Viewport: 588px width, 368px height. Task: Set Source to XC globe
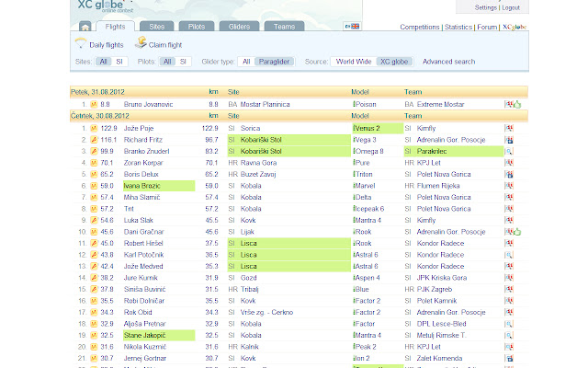point(394,62)
